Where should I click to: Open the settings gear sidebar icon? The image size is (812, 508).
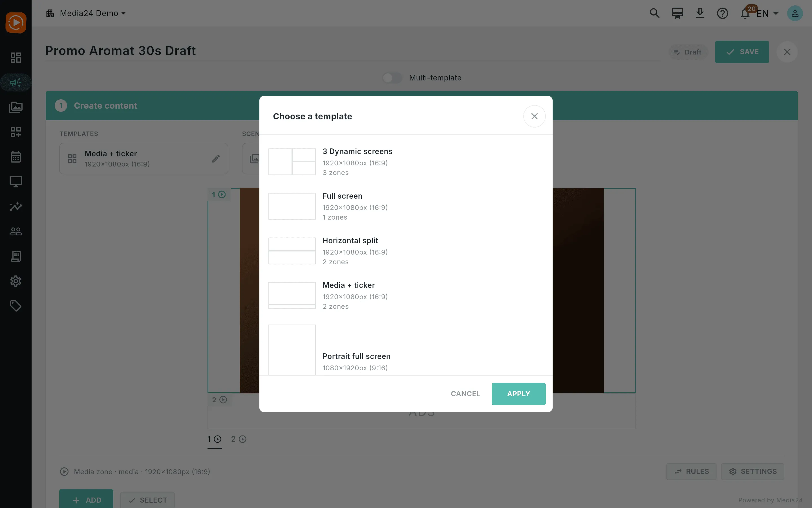click(x=16, y=281)
